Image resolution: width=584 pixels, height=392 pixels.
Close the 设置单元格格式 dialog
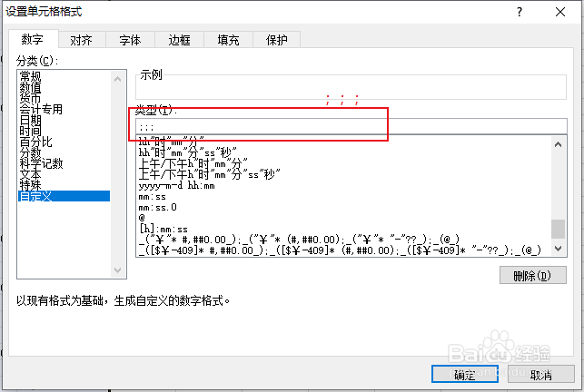pyautogui.click(x=560, y=12)
